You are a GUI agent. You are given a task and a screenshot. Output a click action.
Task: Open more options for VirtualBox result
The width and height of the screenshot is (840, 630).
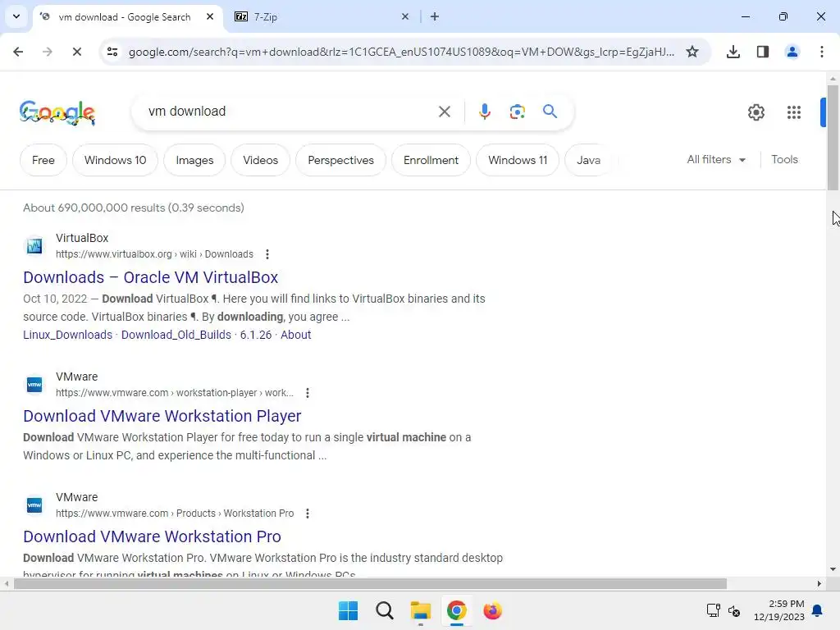[267, 254]
